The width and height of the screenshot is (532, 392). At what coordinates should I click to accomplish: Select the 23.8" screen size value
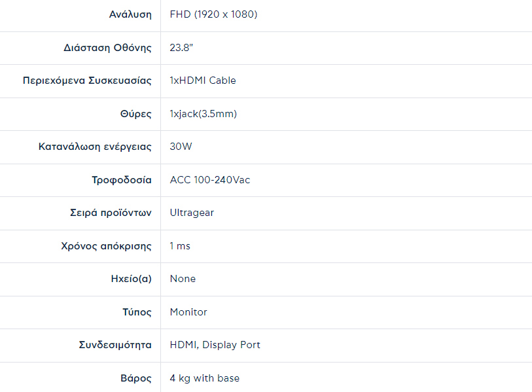pos(181,48)
